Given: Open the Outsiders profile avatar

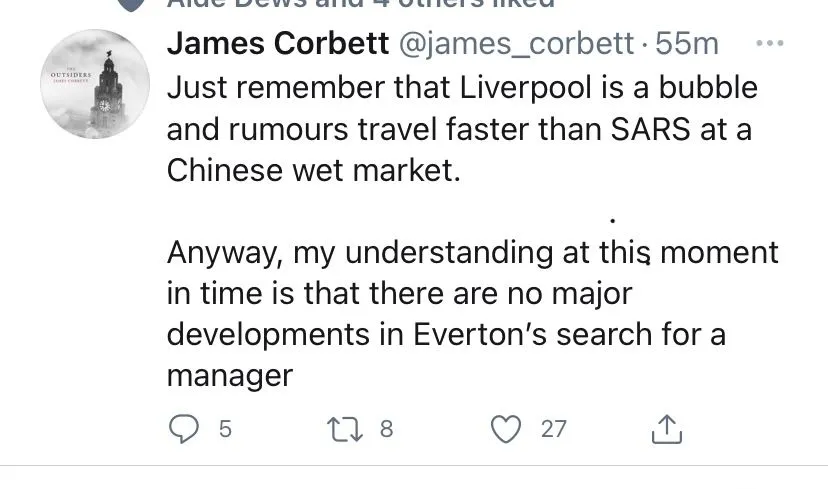Looking at the screenshot, I should point(98,84).
